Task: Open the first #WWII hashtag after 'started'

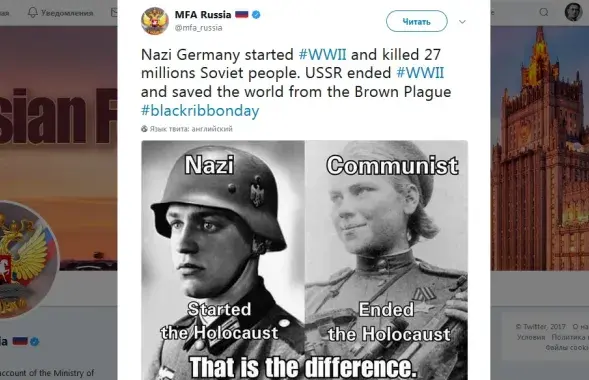Action: (322, 55)
